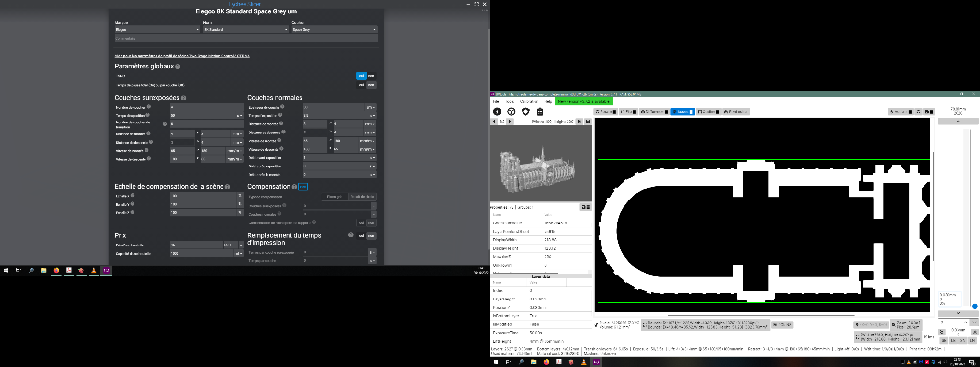Click the LN layer navigation button
The width and height of the screenshot is (980, 367).
972,340
